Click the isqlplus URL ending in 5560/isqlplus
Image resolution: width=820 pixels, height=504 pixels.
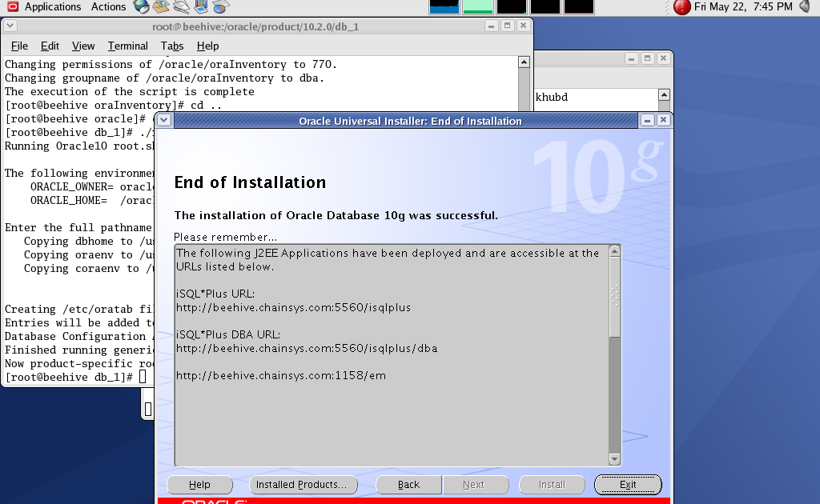point(293,308)
